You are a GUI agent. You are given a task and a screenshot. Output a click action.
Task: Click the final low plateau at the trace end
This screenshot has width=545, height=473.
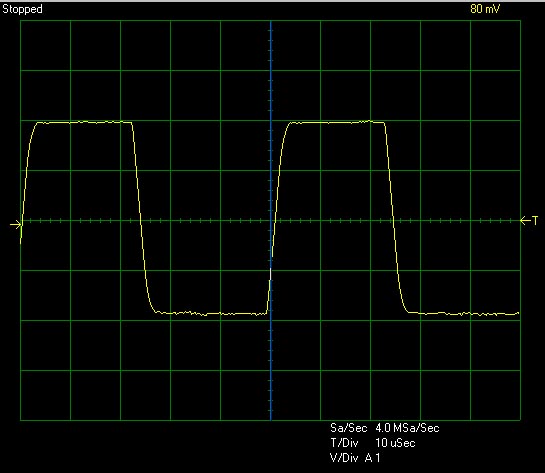(464, 314)
